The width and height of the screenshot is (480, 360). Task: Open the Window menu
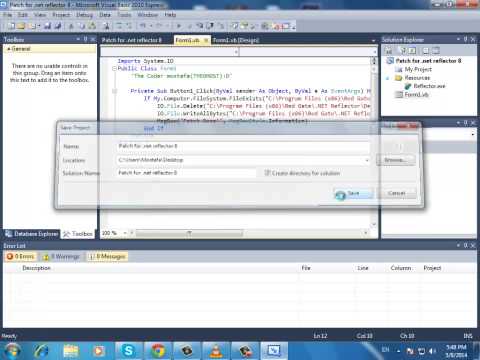(148, 15)
